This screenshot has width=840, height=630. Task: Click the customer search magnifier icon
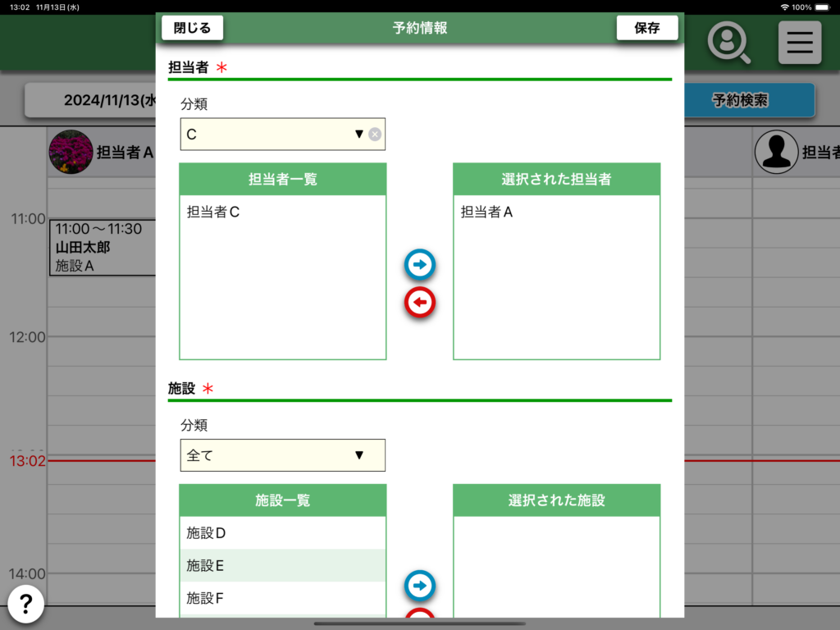coord(728,42)
